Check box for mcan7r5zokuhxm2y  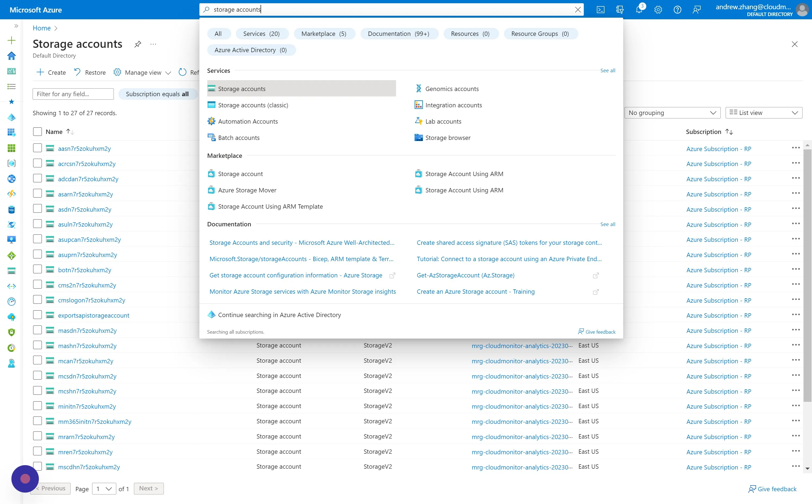tap(37, 360)
